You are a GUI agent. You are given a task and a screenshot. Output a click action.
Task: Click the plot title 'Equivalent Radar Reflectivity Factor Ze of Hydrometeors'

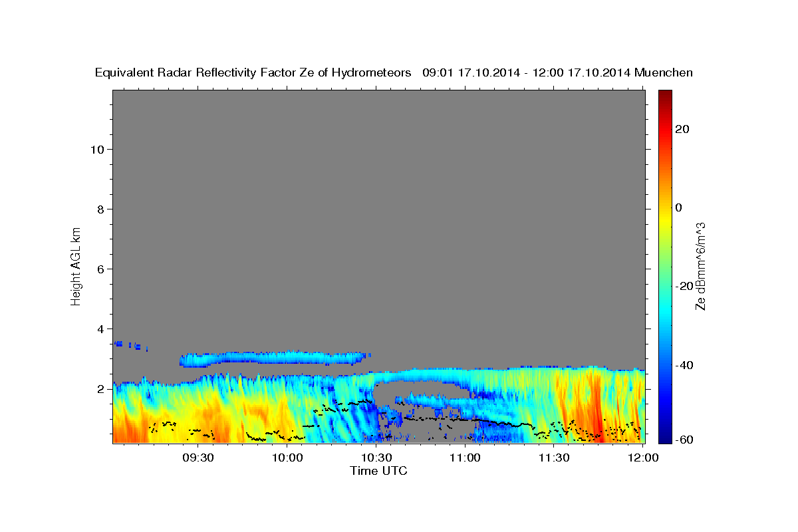pos(253,72)
